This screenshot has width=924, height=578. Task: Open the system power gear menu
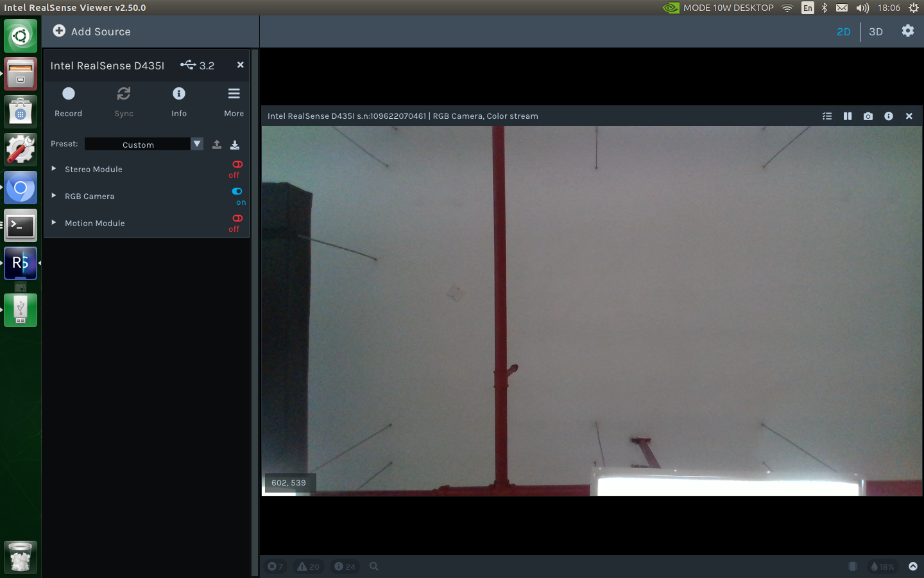(x=914, y=8)
